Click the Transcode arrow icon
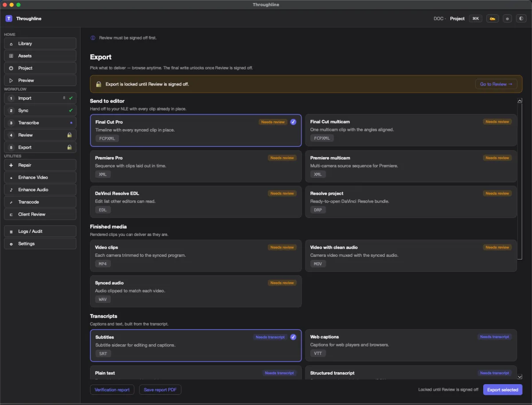The height and width of the screenshot is (405, 532). [11, 202]
